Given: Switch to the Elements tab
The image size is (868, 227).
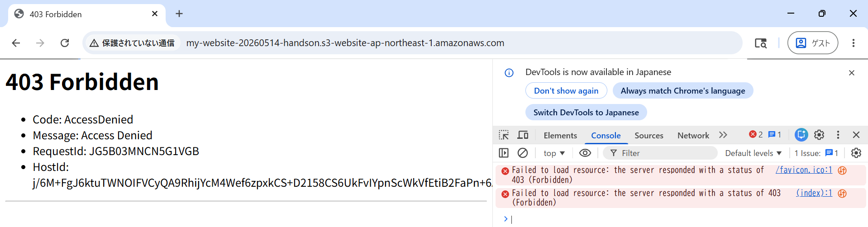Looking at the screenshot, I should coord(560,135).
